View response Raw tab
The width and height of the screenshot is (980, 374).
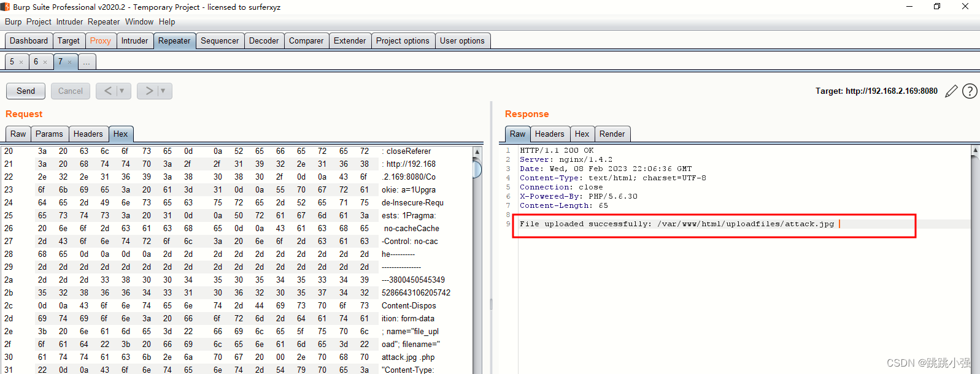point(518,134)
